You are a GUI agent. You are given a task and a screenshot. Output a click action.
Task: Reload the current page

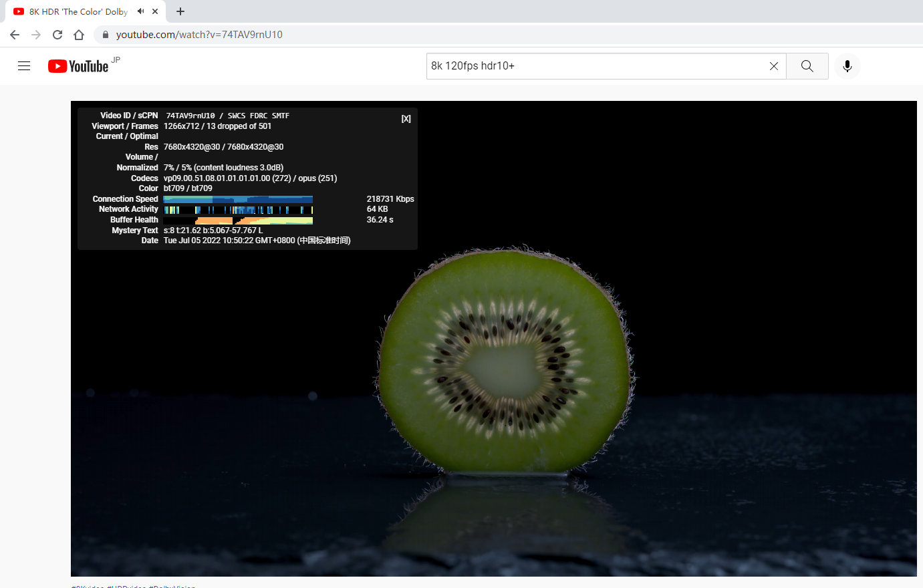[57, 35]
